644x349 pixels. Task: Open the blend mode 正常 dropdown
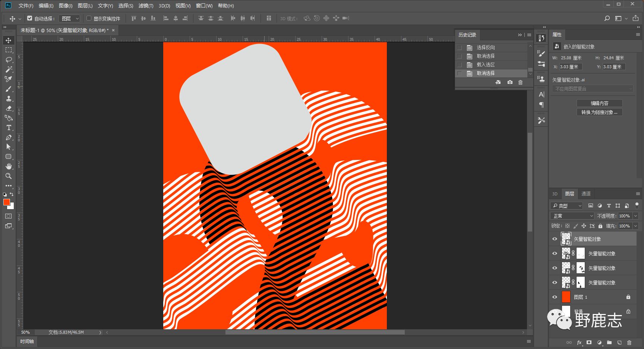click(572, 216)
